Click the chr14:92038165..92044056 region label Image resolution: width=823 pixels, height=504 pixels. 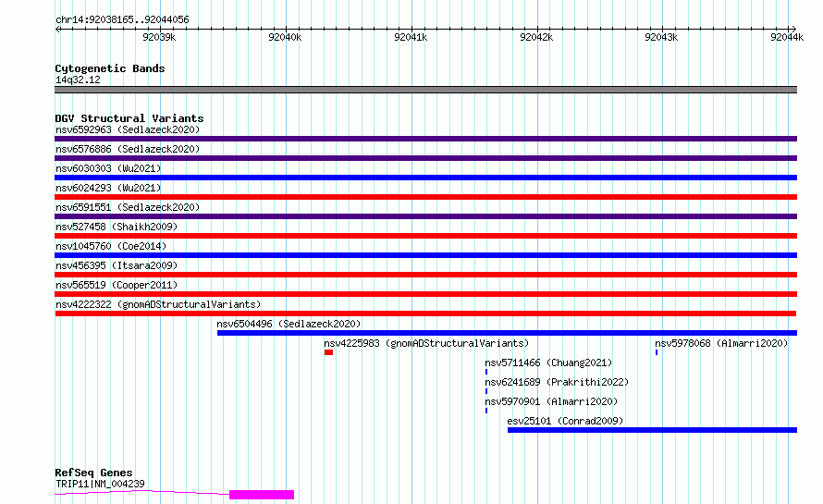click(122, 19)
